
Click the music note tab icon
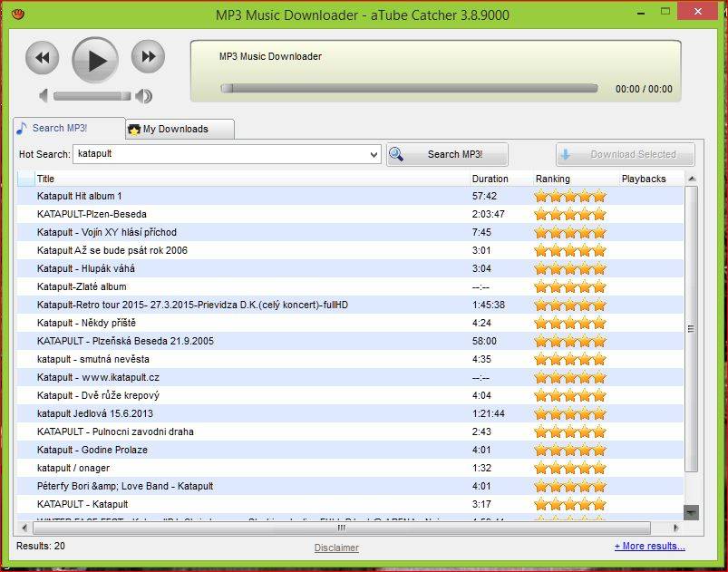pos(22,128)
